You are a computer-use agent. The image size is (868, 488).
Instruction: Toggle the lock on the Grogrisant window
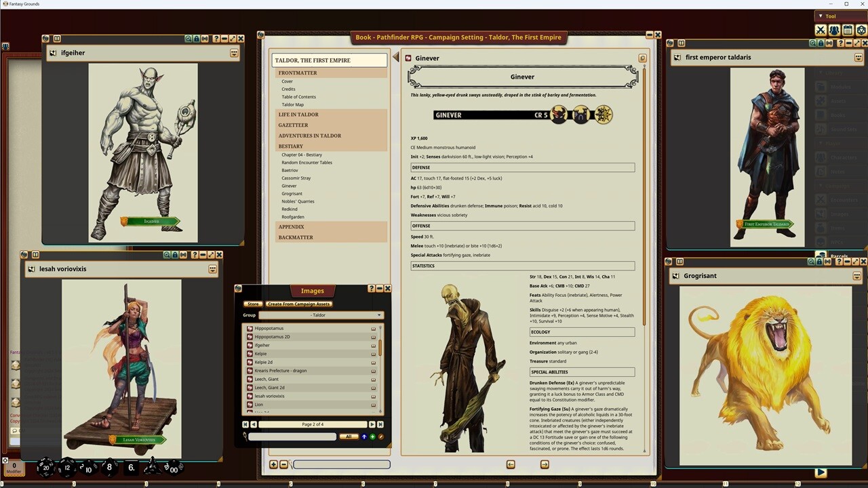tap(818, 262)
